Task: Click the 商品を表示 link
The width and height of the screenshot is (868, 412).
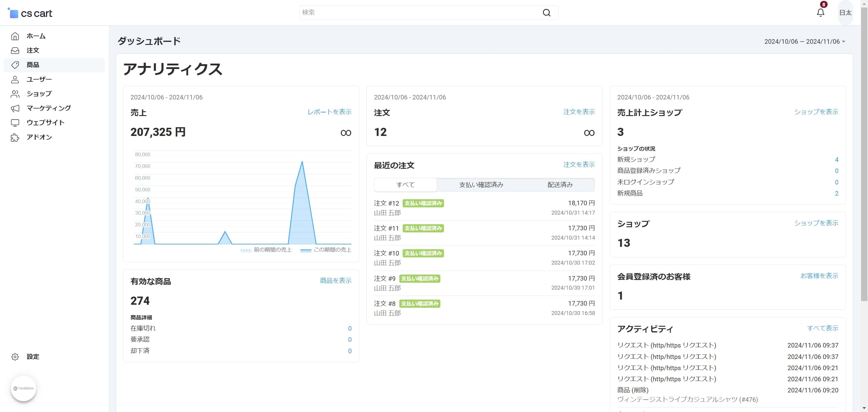Action: coord(336,280)
